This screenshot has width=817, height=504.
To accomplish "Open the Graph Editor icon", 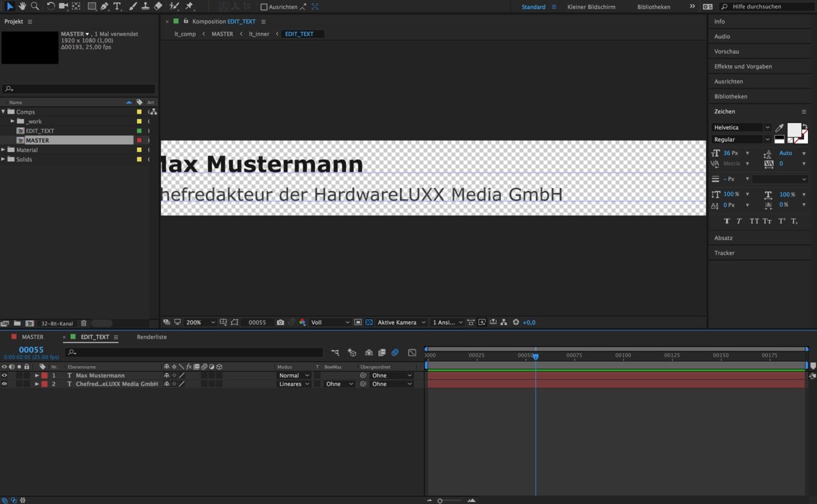I will [412, 353].
